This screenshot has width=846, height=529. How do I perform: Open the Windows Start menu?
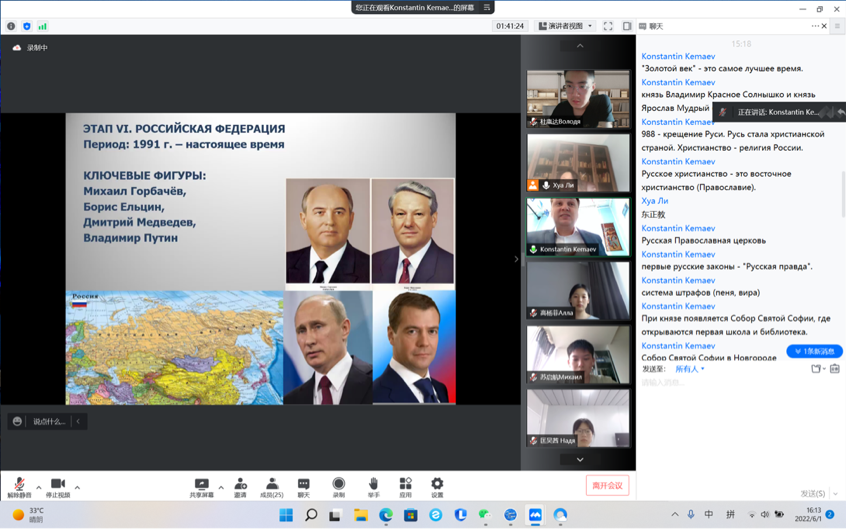(x=286, y=515)
